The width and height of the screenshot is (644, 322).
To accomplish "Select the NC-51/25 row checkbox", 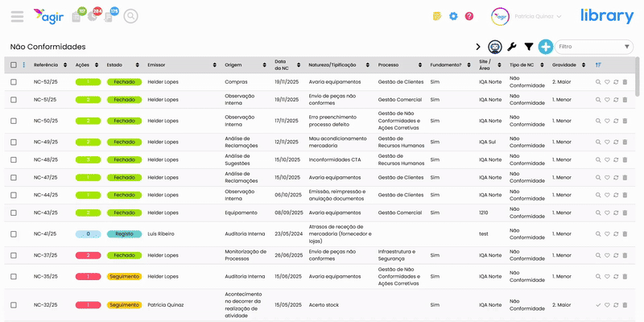I will (14, 100).
